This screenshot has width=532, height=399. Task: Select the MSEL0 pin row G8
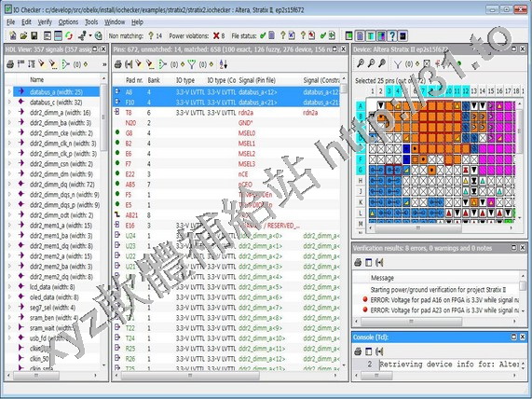click(226, 133)
